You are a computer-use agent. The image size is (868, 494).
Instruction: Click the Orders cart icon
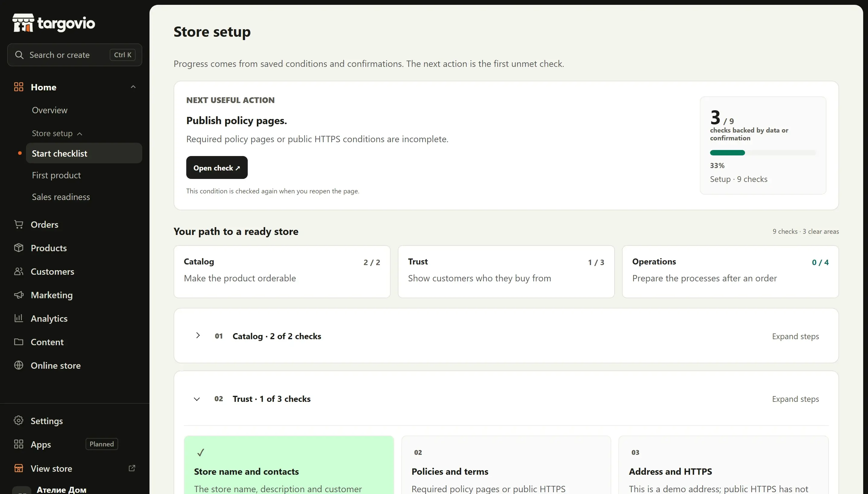click(19, 224)
